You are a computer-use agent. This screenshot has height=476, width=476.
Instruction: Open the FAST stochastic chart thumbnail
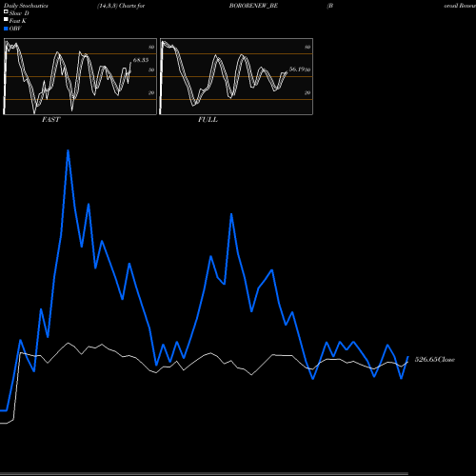tap(80, 76)
